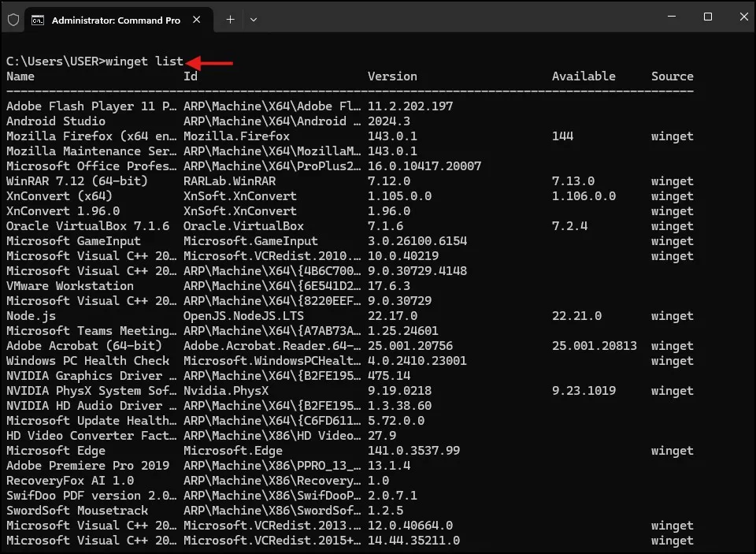Click available version '1.106.0.0'
The height and width of the screenshot is (554, 756).
pos(584,196)
